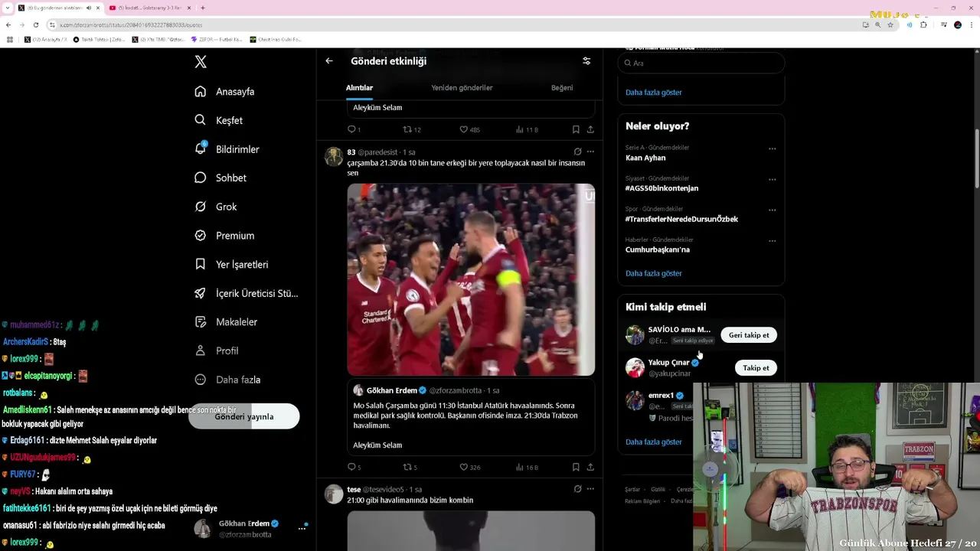Open more options for #TransferlerNeredeDursunÖzbek trend
This screenshot has width=980, height=551.
pos(772,210)
